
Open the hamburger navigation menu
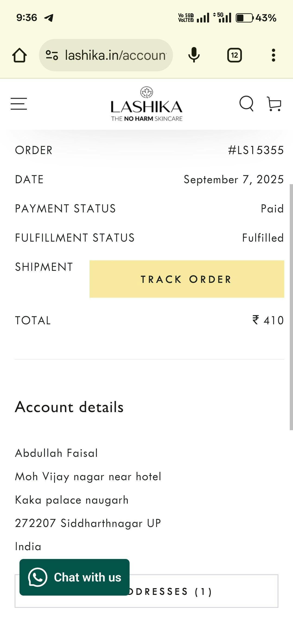click(x=19, y=104)
